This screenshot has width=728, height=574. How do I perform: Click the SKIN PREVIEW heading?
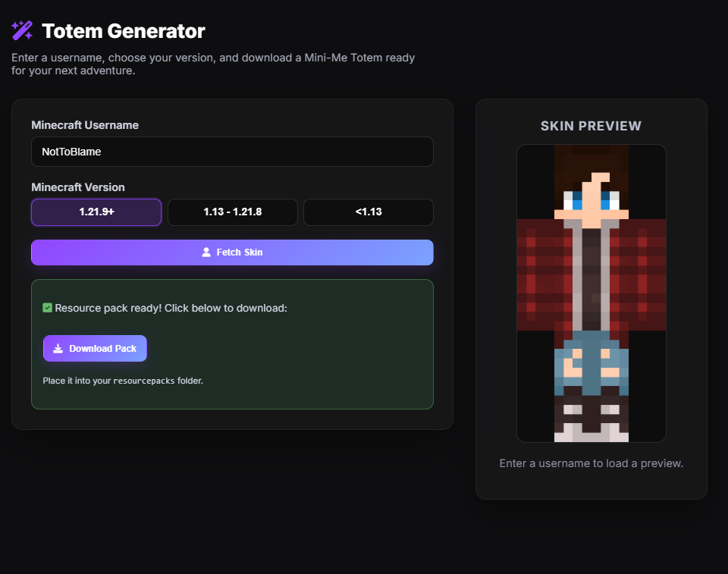(x=591, y=126)
